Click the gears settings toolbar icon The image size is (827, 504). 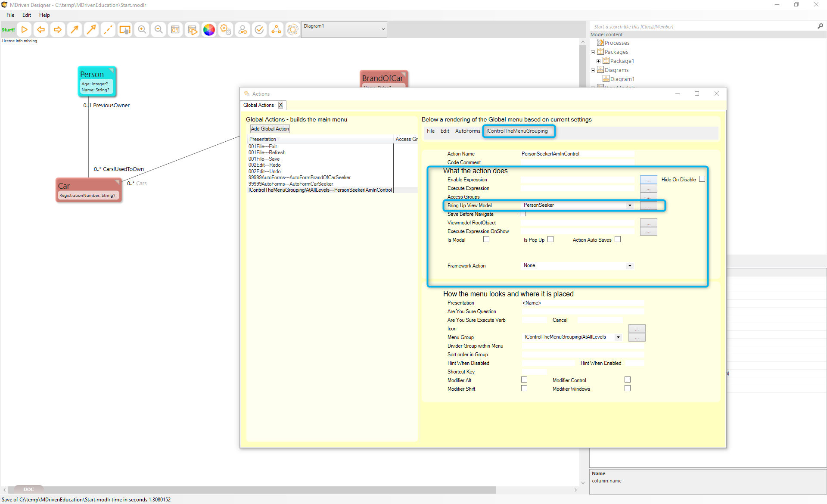click(226, 30)
